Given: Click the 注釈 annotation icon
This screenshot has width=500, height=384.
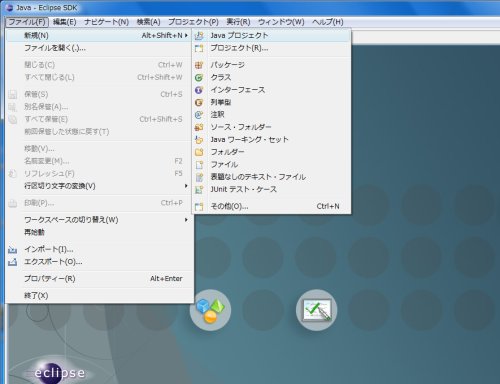Looking at the screenshot, I should (199, 115).
